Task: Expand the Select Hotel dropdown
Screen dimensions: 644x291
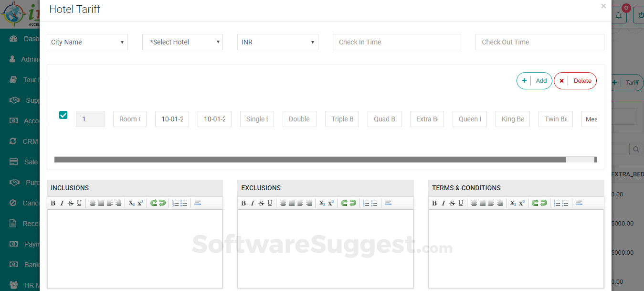Action: click(x=182, y=42)
